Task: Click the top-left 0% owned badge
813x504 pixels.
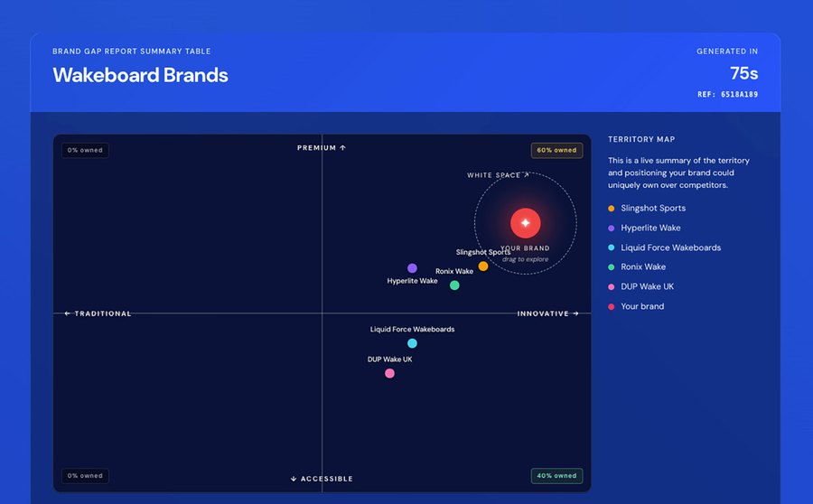Action: 85,150
